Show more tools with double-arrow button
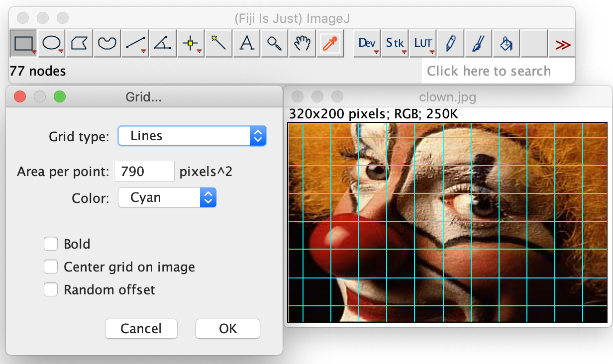613x364 pixels. pos(562,44)
